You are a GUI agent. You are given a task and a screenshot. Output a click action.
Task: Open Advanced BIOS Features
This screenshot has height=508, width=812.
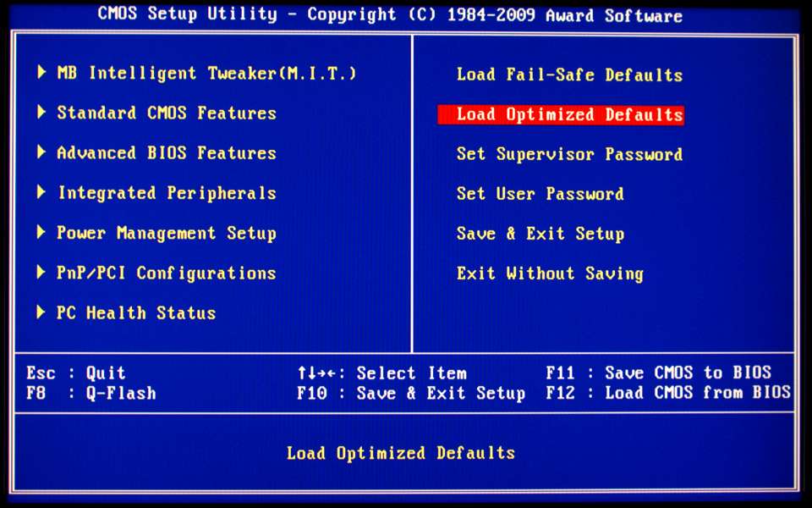(166, 153)
